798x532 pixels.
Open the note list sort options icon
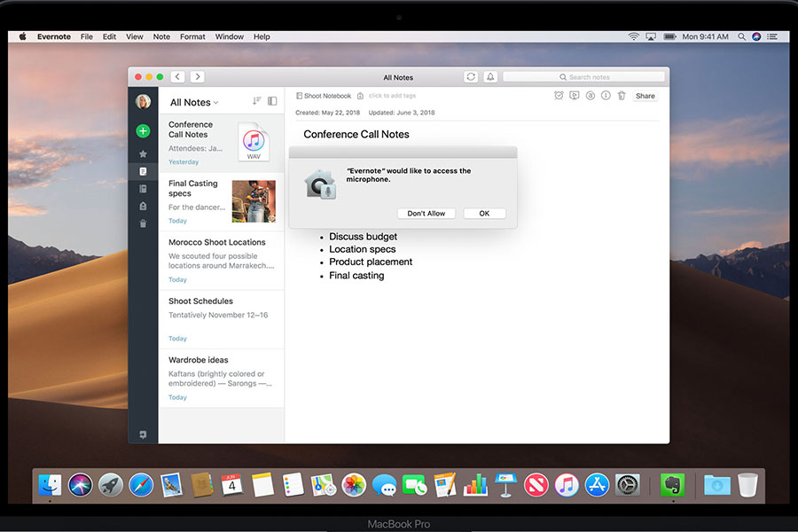(x=256, y=101)
